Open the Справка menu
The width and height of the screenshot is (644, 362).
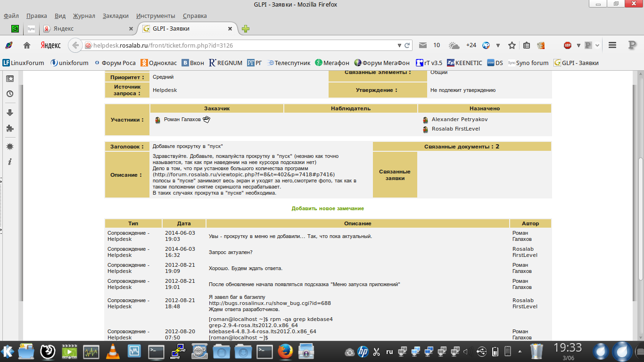click(x=195, y=16)
